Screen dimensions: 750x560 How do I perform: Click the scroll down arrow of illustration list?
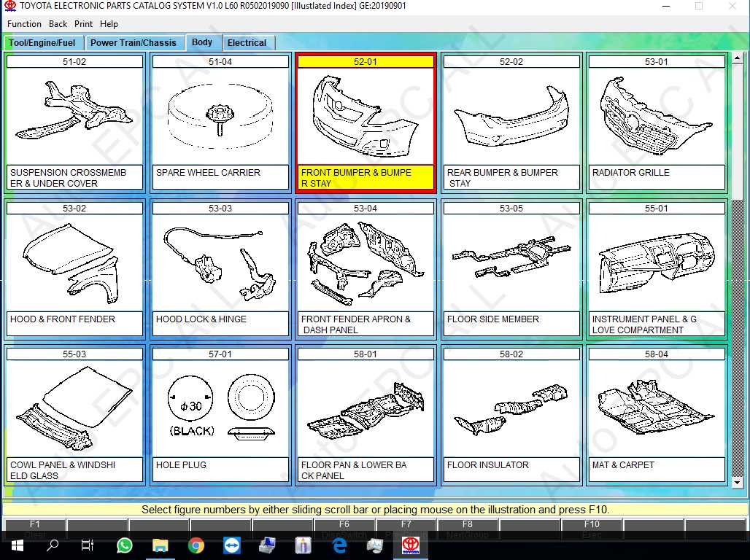point(737,483)
